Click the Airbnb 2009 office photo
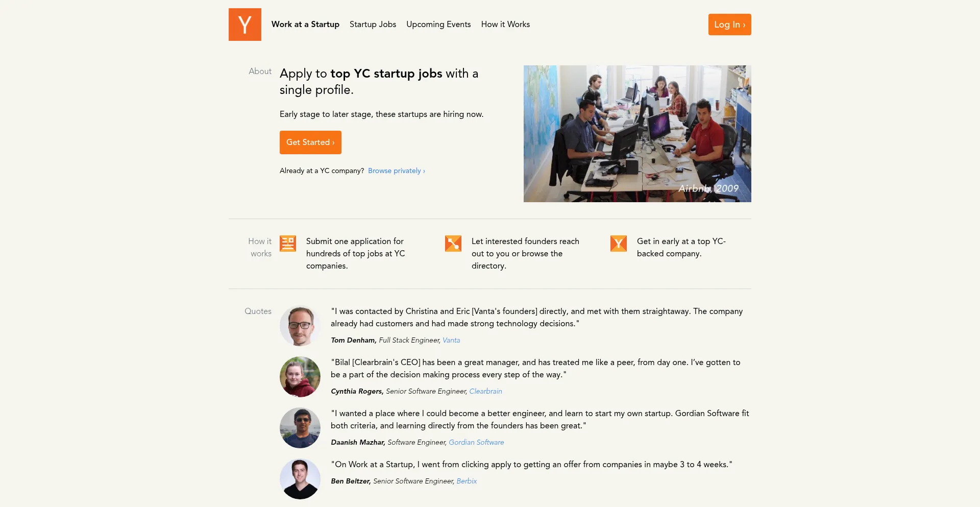Image resolution: width=980 pixels, height=507 pixels. 637,133
